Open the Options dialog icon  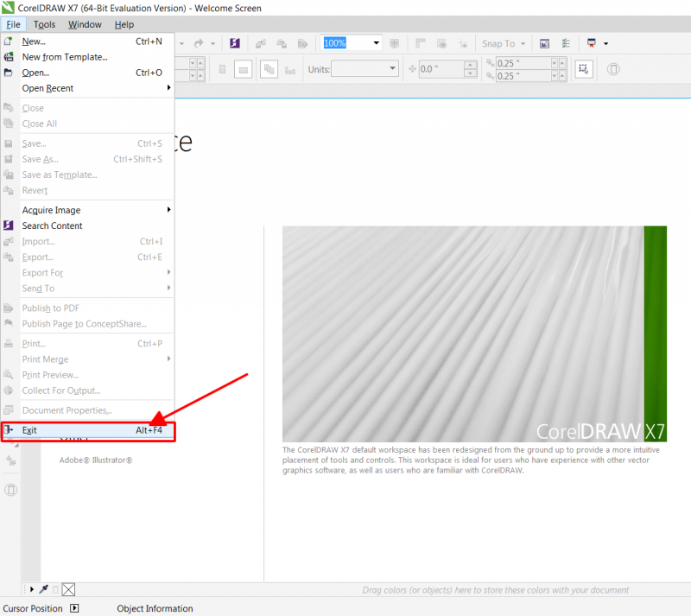click(x=566, y=43)
